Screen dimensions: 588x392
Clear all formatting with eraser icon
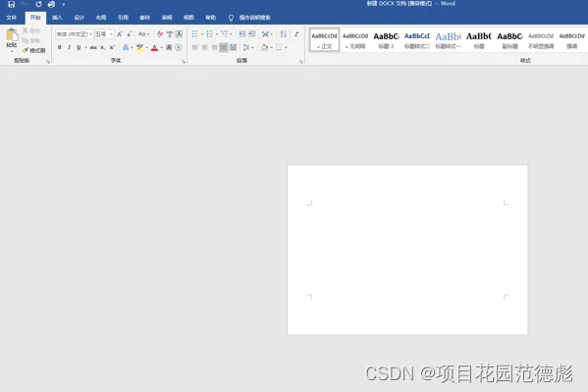point(160,34)
